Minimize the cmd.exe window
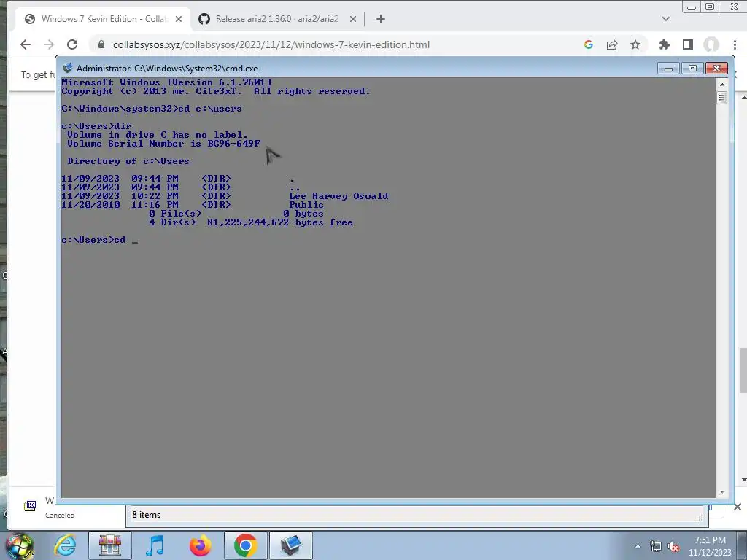 668,69
